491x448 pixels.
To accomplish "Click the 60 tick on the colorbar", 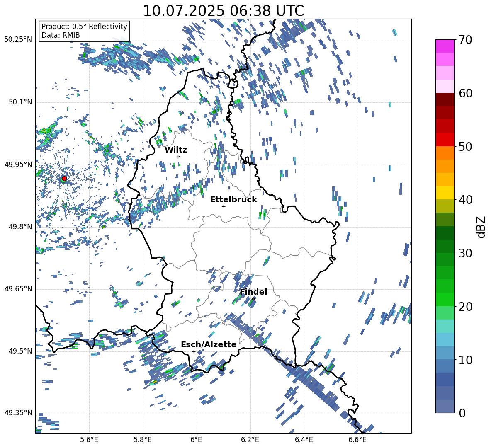I will point(465,93).
